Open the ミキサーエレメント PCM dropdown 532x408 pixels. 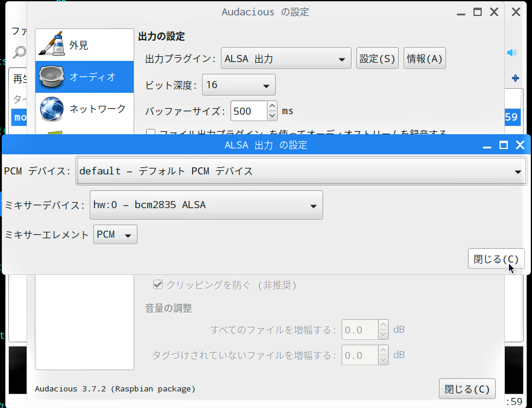pos(115,235)
